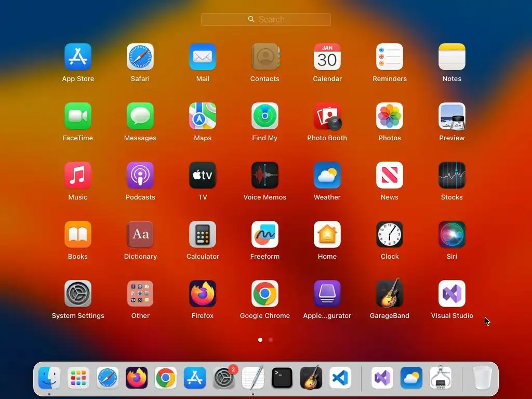Open Safari from the Dock
The height and width of the screenshot is (399, 532).
[x=108, y=378]
